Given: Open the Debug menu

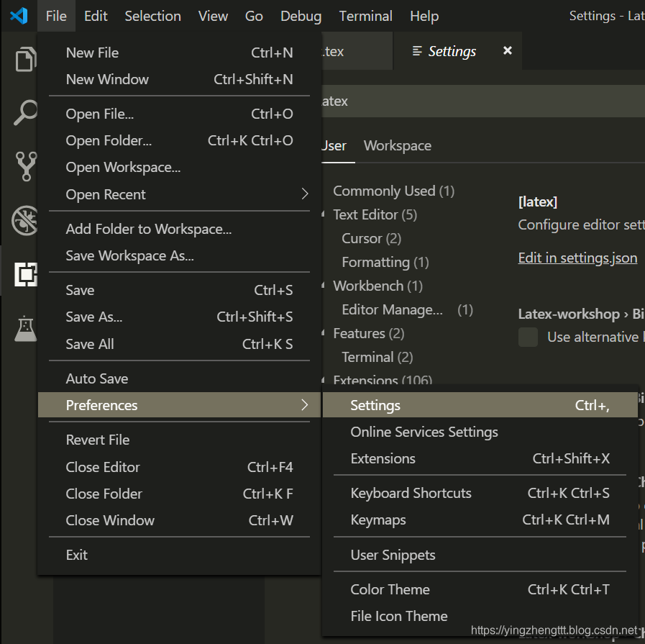Looking at the screenshot, I should point(301,16).
